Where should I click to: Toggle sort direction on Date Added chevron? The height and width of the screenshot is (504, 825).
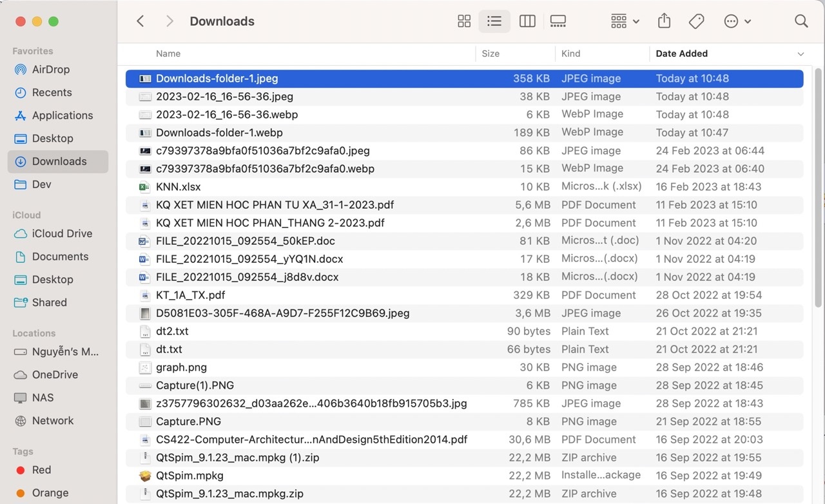tap(801, 53)
